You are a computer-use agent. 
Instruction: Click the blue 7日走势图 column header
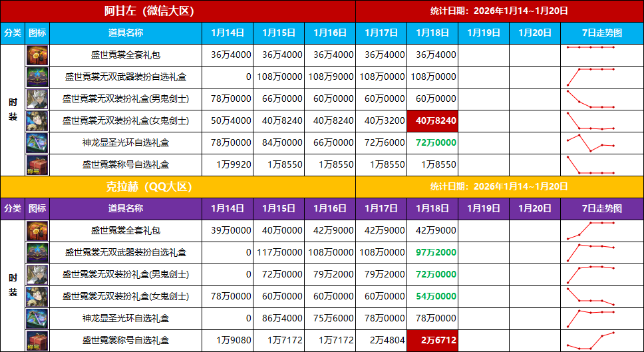pos(602,33)
